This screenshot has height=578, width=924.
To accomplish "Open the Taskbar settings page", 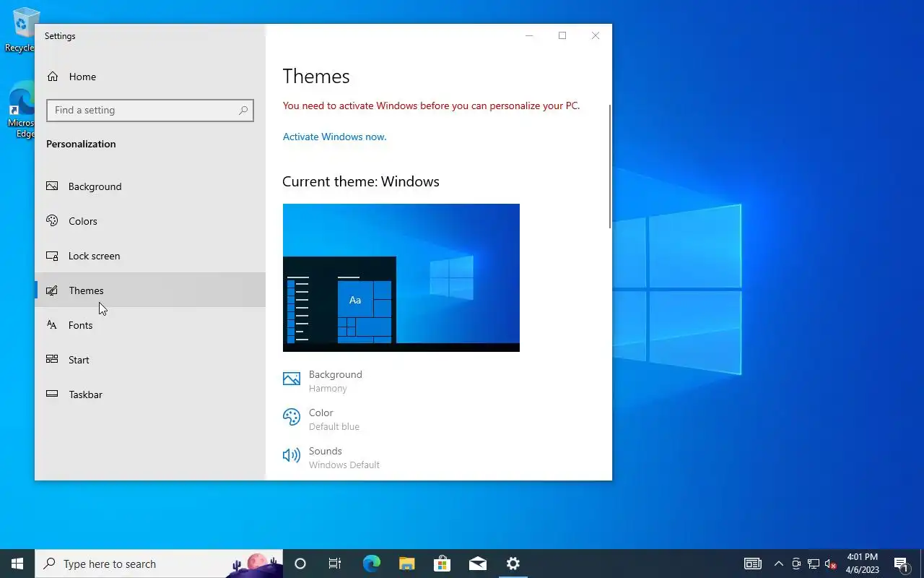I will click(x=150, y=394).
